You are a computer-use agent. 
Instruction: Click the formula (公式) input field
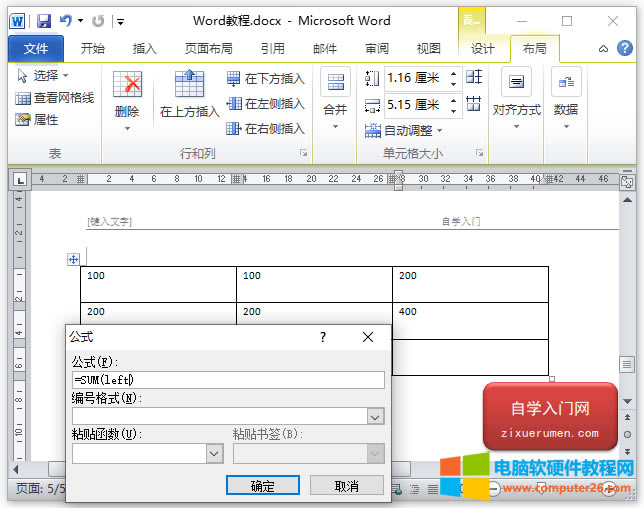coord(228,380)
